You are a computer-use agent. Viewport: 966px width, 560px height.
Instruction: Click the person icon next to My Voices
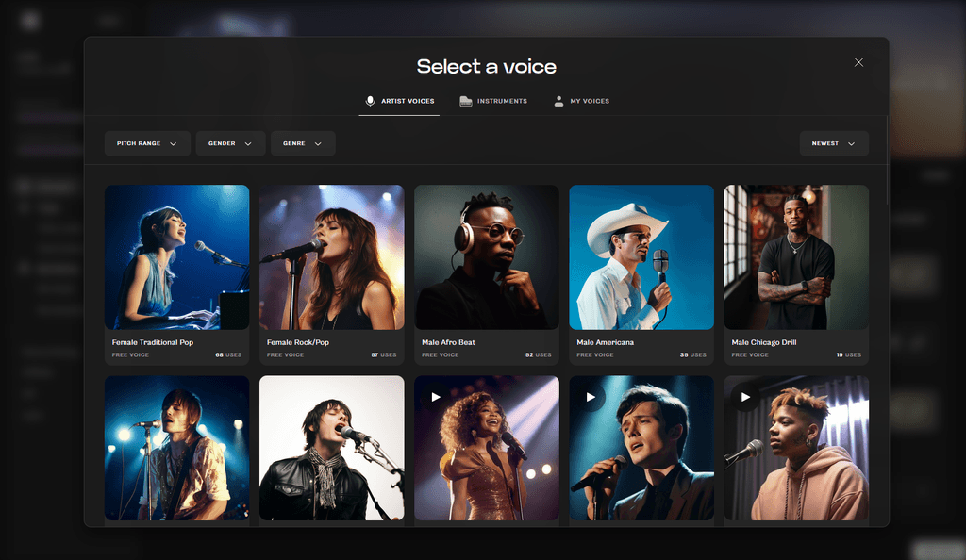(x=558, y=100)
